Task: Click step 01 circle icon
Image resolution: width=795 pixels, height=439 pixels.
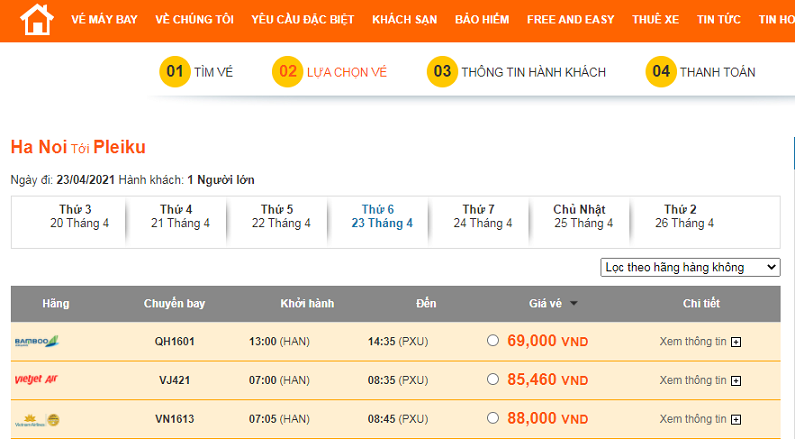Action: tap(175, 71)
